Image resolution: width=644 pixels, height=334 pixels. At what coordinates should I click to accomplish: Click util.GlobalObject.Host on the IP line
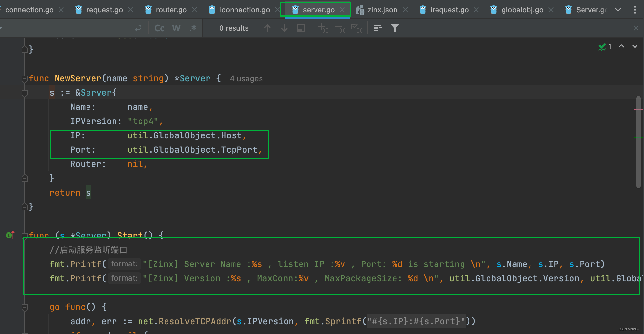coord(184,135)
